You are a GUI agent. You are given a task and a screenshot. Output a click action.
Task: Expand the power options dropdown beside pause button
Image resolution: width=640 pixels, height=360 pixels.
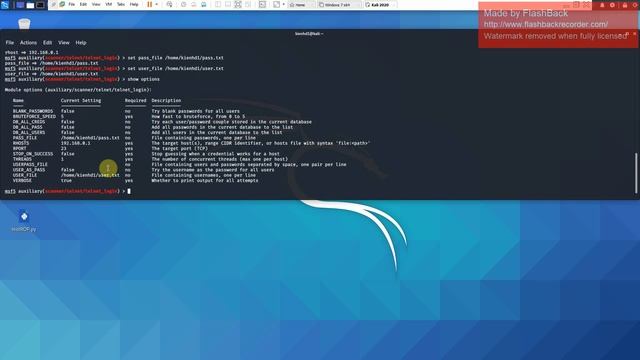(x=157, y=4)
